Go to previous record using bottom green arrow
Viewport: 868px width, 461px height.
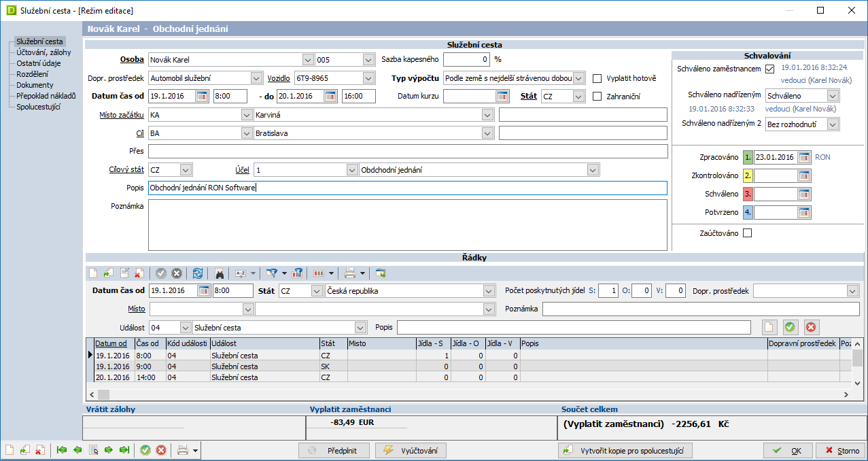(x=77, y=450)
